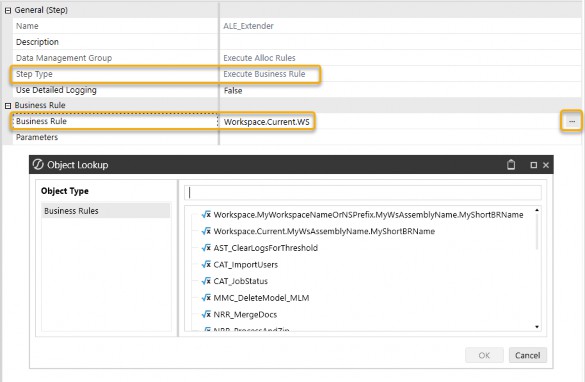Click the rule list scroll down arrow

pos(537,327)
